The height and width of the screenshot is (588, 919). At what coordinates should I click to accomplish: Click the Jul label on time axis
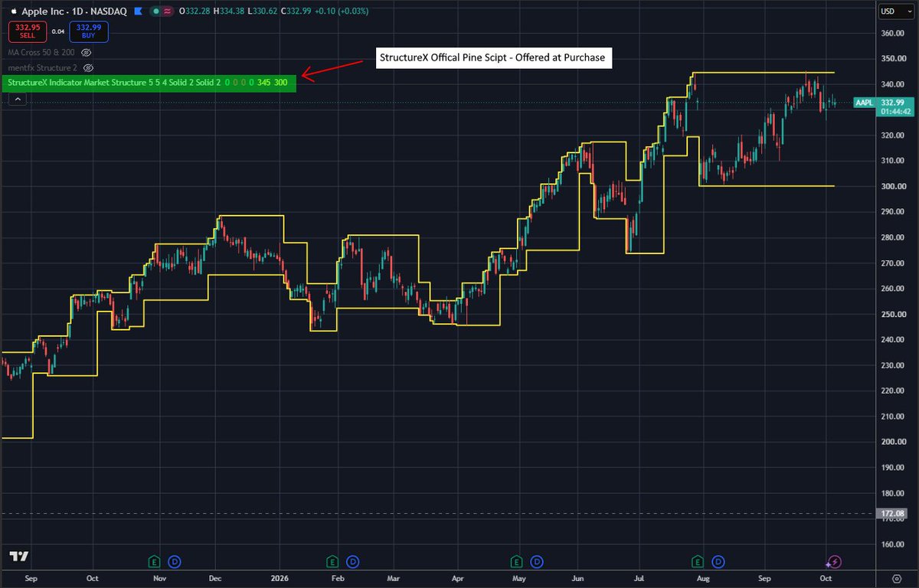pyautogui.click(x=639, y=579)
